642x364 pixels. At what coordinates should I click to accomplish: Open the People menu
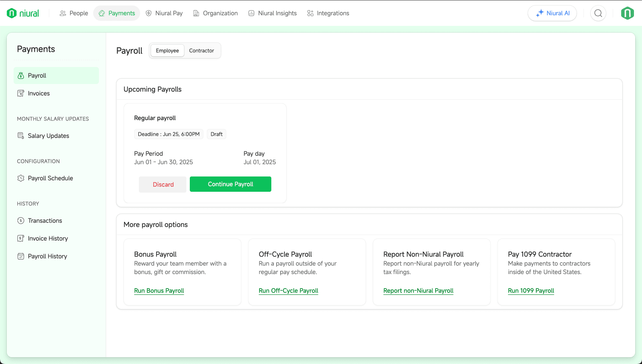(79, 13)
